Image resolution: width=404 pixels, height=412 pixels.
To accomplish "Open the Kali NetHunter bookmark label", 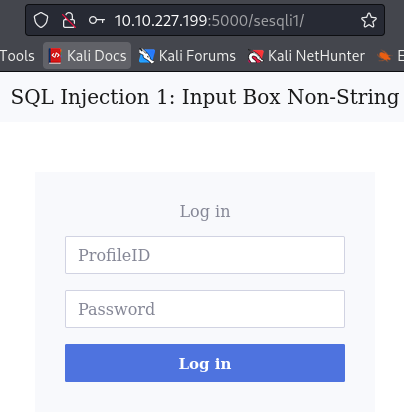I will point(316,56).
